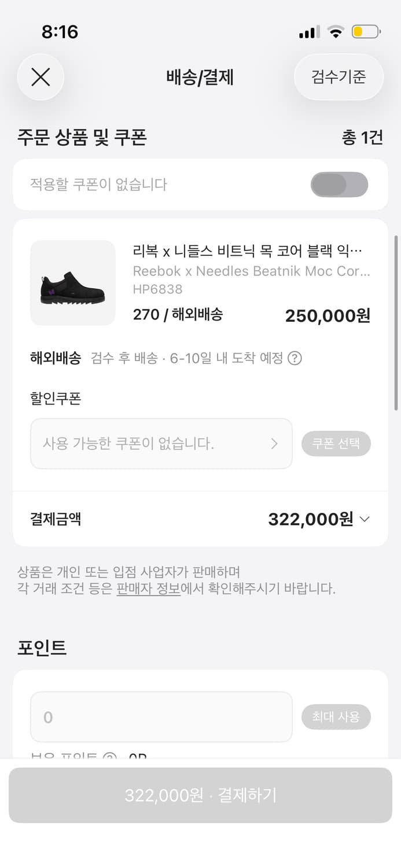This screenshot has width=401, height=868.
Task: Tap the 8:16 clock in the status bar
Action: coord(60,32)
